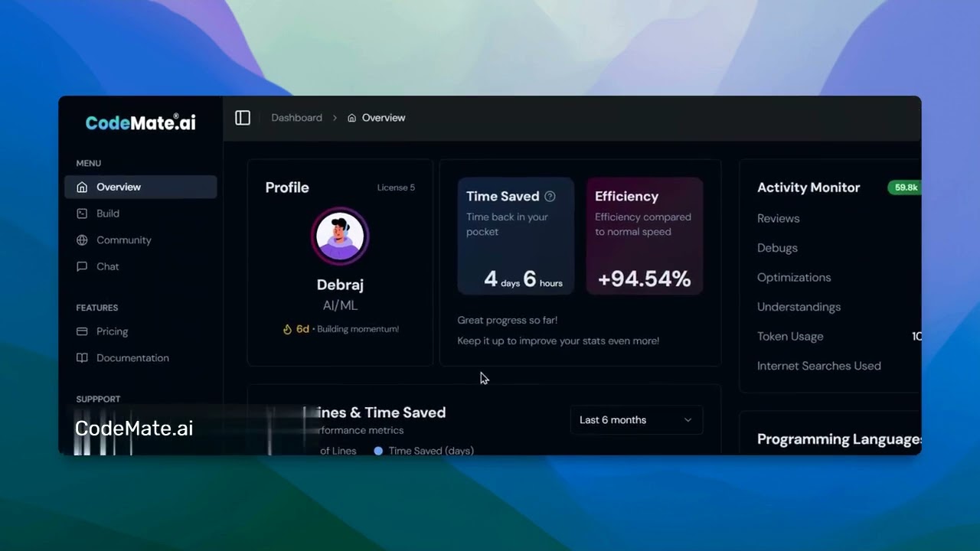Click the Build icon in sidebar

82,214
